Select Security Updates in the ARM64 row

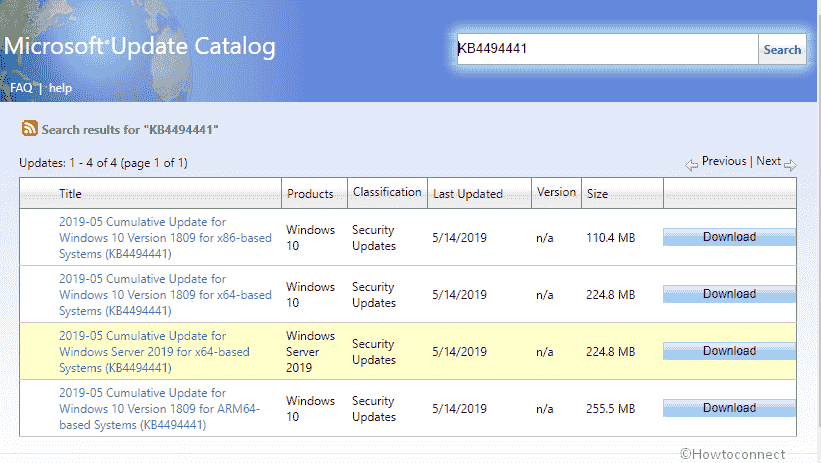[x=374, y=409]
